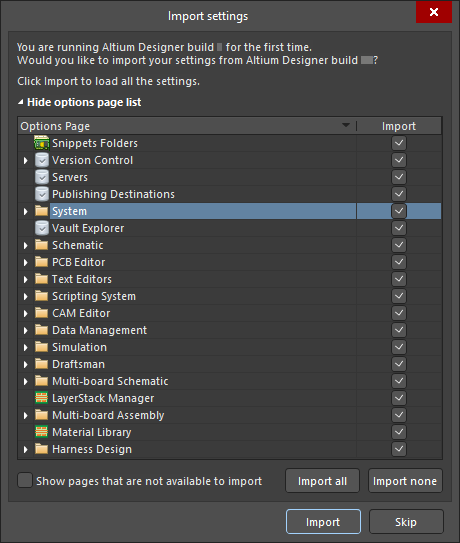The image size is (460, 543).
Task: Click the Harness Design folder icon
Action: click(42, 448)
